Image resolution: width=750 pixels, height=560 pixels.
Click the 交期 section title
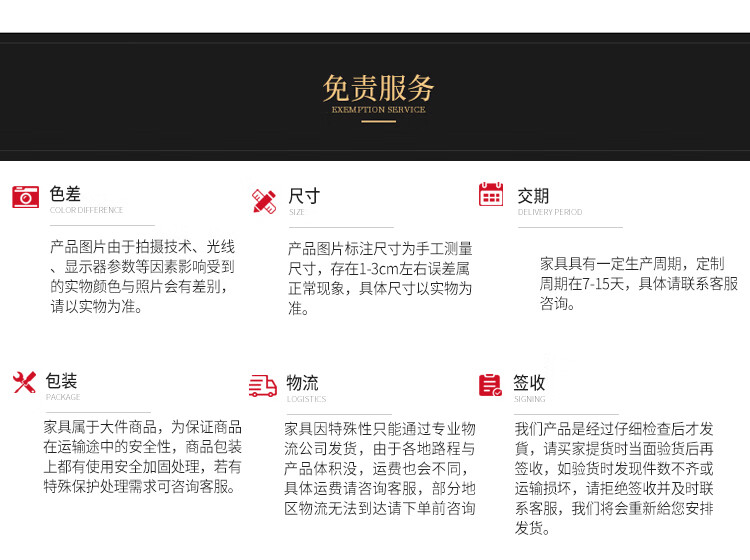coord(533,196)
